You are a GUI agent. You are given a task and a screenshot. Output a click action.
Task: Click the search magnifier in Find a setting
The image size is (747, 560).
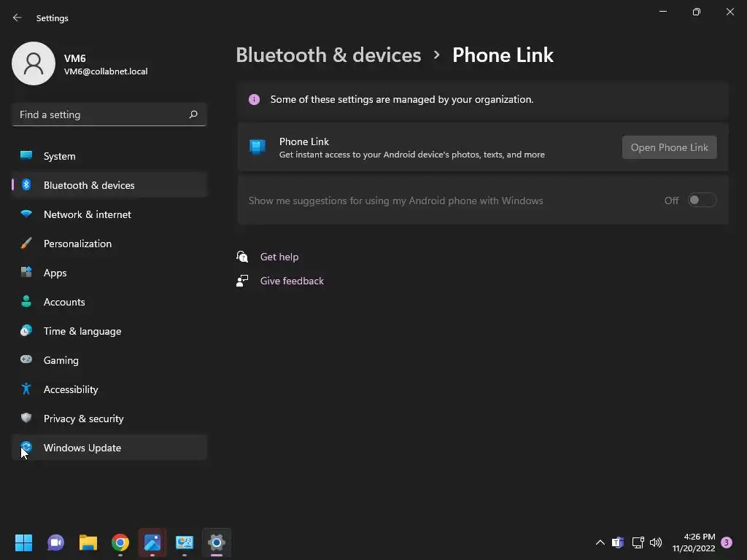(x=193, y=114)
